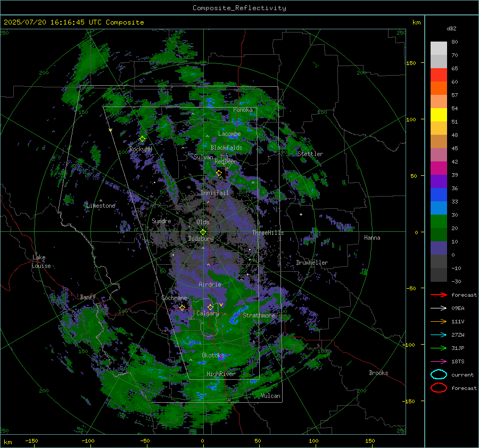This screenshot has width=479, height=448.
Task: Click the bright green 30 dBZ swatch
Action: 439,222
